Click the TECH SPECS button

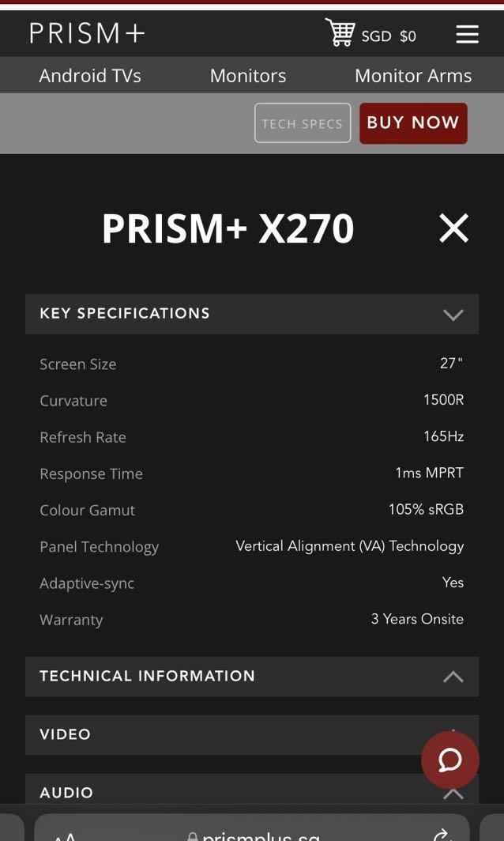click(x=303, y=123)
